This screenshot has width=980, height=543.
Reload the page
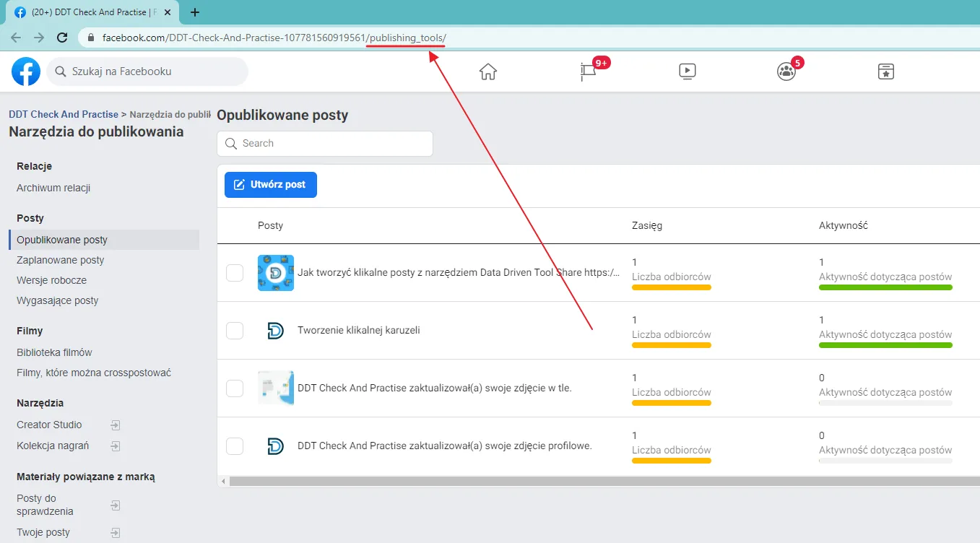click(x=62, y=38)
